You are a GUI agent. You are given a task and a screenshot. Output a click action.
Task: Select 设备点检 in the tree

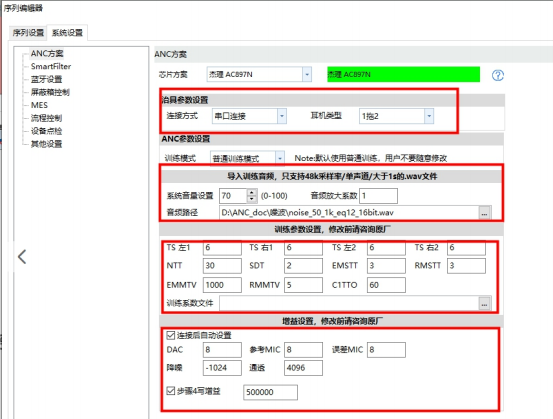pyautogui.click(x=46, y=131)
